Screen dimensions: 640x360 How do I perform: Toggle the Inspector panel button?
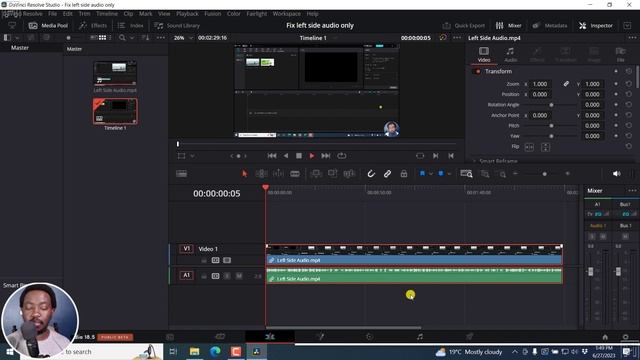(x=596, y=25)
